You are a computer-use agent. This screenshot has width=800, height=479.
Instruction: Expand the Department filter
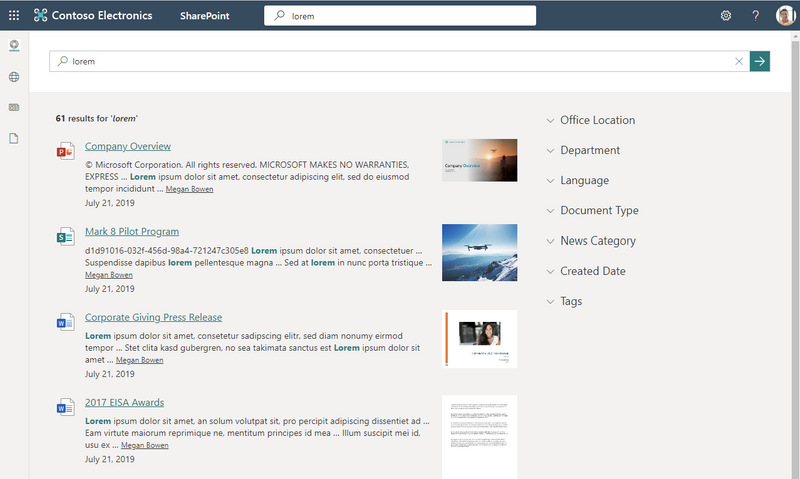590,150
